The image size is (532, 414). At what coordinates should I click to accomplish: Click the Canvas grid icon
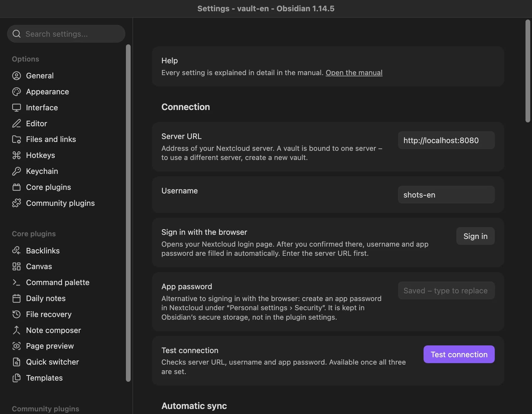17,266
